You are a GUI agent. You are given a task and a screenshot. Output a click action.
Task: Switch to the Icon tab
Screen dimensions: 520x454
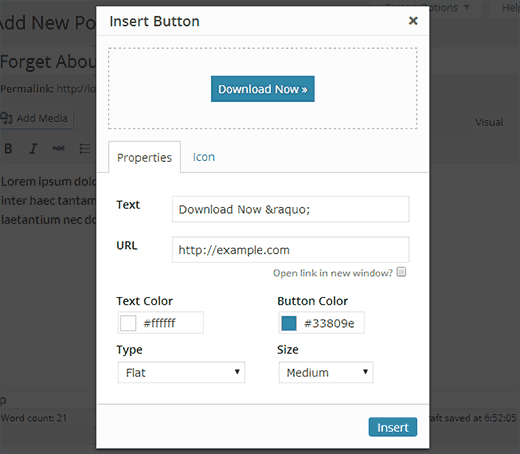(204, 157)
